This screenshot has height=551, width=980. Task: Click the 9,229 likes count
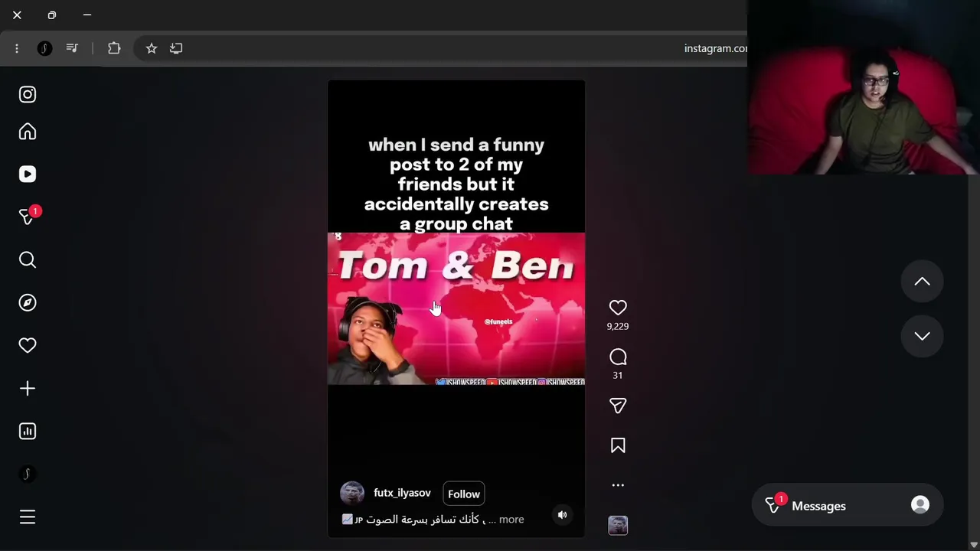coord(618,326)
